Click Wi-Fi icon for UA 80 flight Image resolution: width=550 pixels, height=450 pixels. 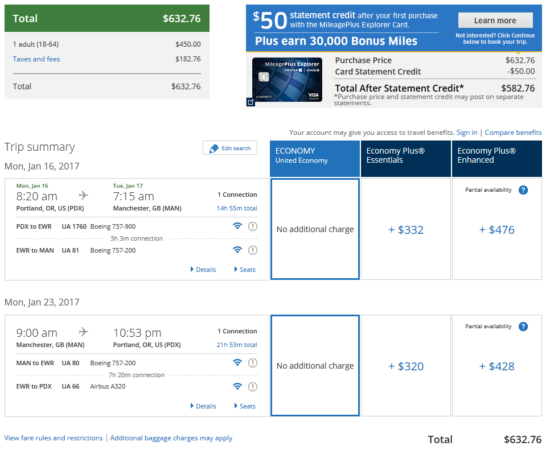click(x=237, y=362)
